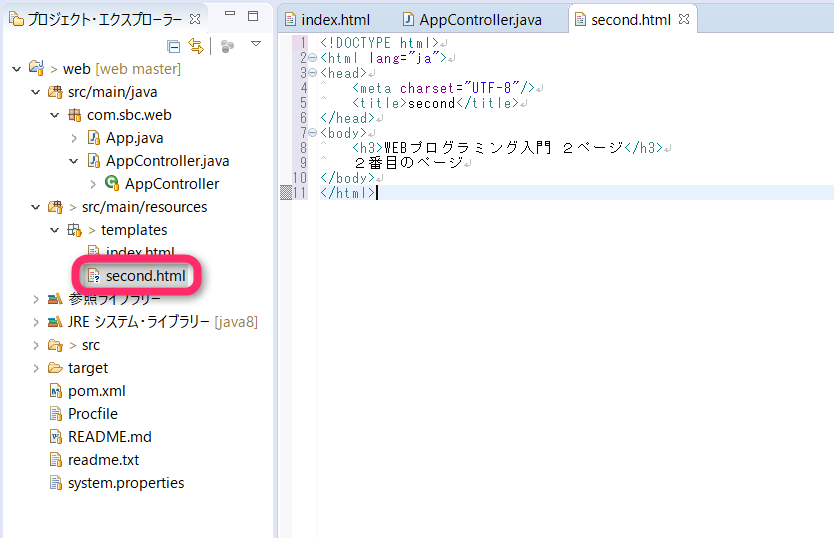Click the second.html file icon in tree
Image resolution: width=834 pixels, height=538 pixels.
coord(94,276)
